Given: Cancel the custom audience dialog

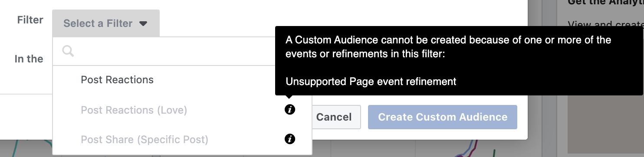Looking at the screenshot, I should tap(334, 117).
